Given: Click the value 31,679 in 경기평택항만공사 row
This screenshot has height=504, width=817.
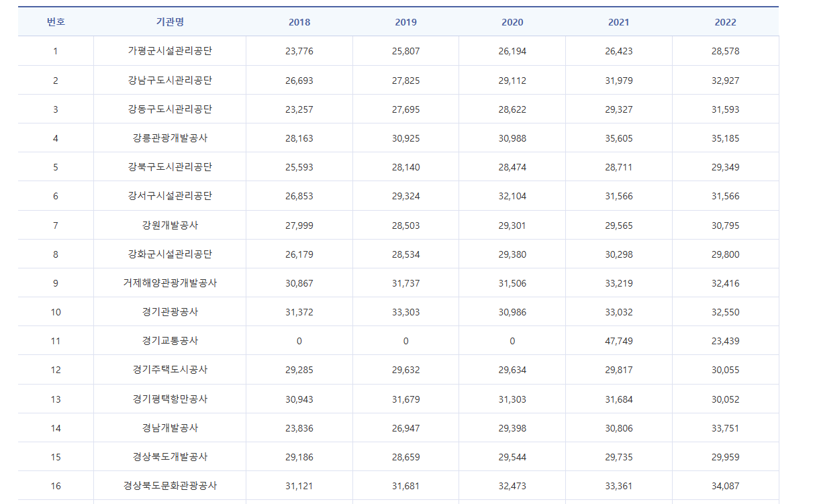Looking at the screenshot, I should (405, 399).
